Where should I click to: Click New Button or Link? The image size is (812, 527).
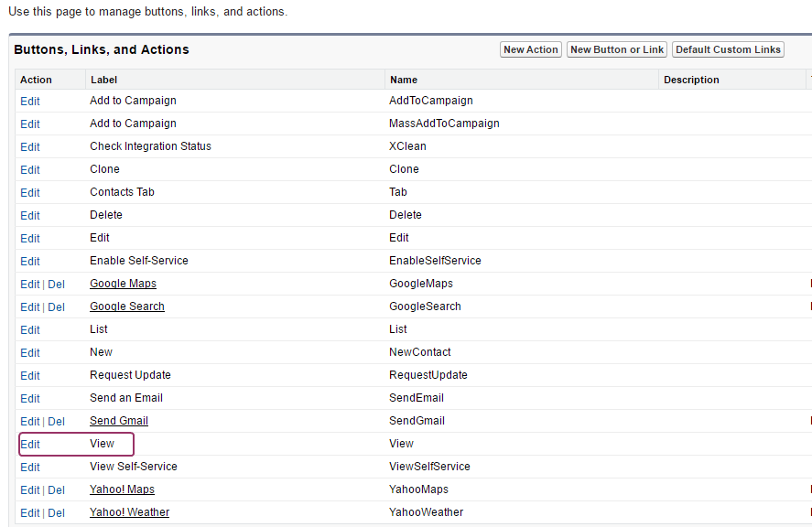pos(617,49)
